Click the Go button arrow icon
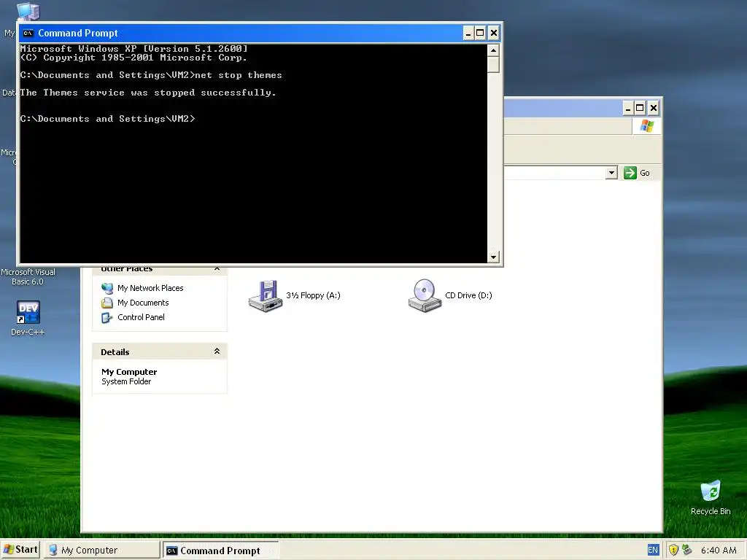Viewport: 747px width, 560px height. pos(630,173)
